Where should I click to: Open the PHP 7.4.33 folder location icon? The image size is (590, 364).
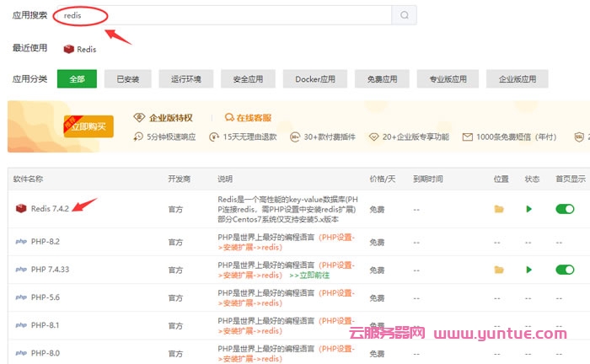pos(498,270)
